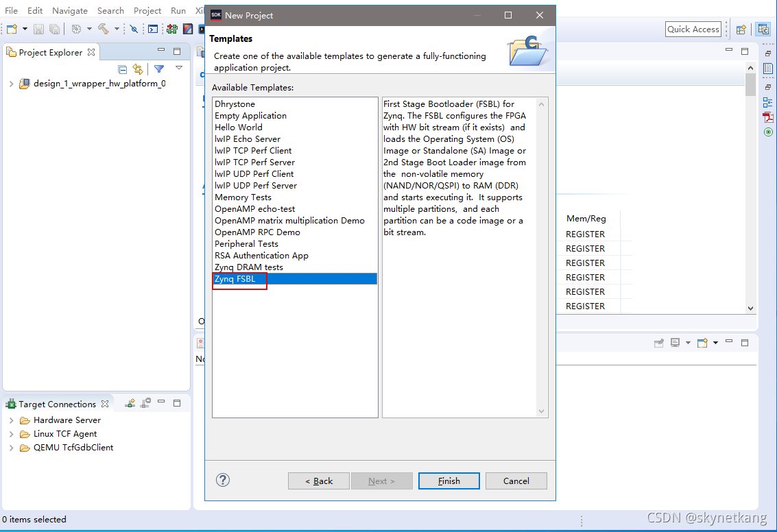Viewport: 777px width, 532px height.
Task: Click the Program FPGA green toolbar icon
Action: [x=172, y=29]
